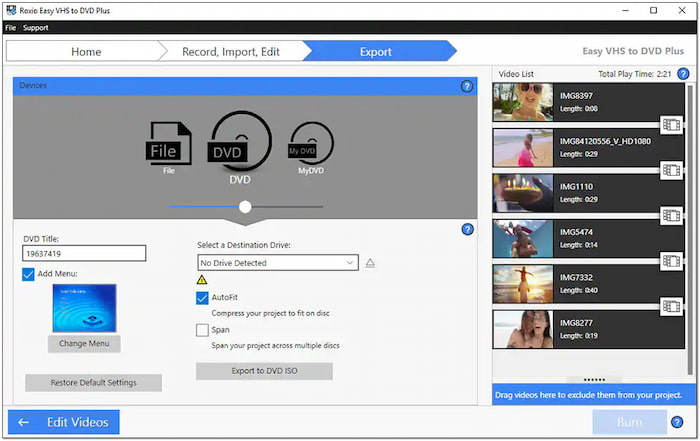The image size is (700, 441).
Task: Click help icon next to Burn button
Action: (678, 422)
